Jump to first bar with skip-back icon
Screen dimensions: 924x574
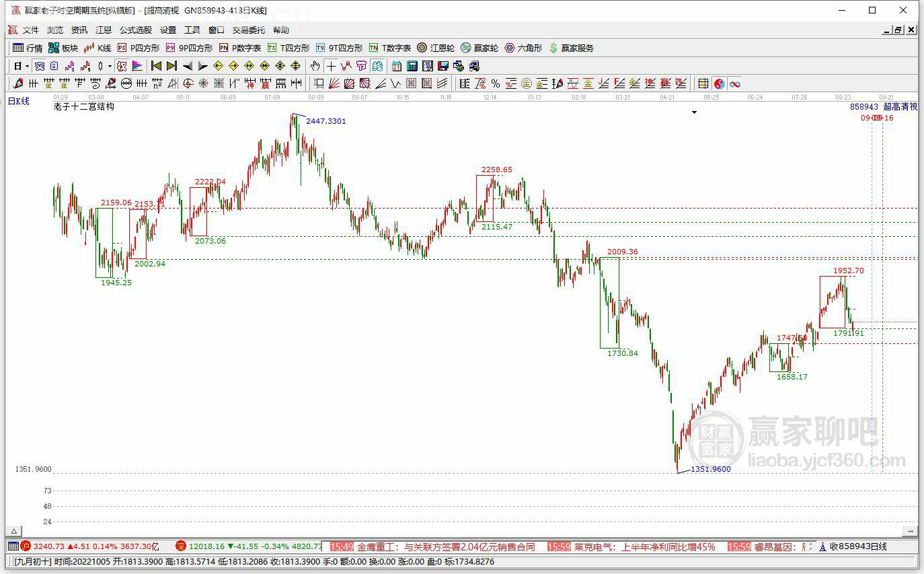pos(156,66)
